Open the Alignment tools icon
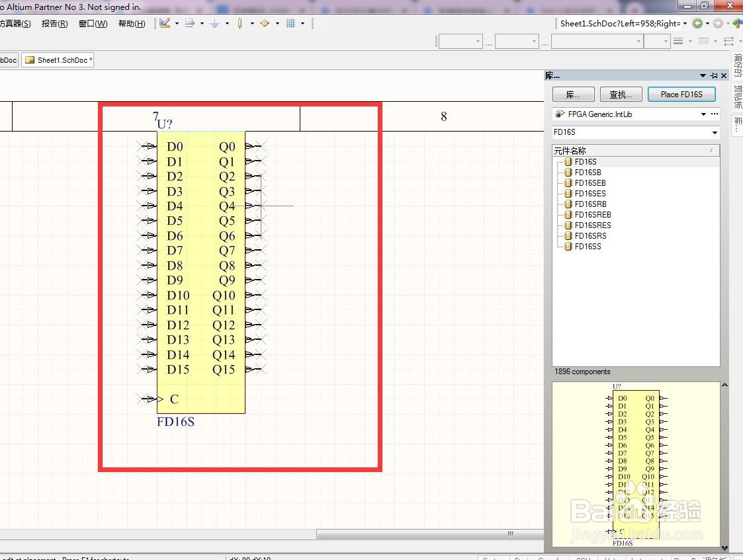Viewport: 743px width, 560px height. pos(189,23)
